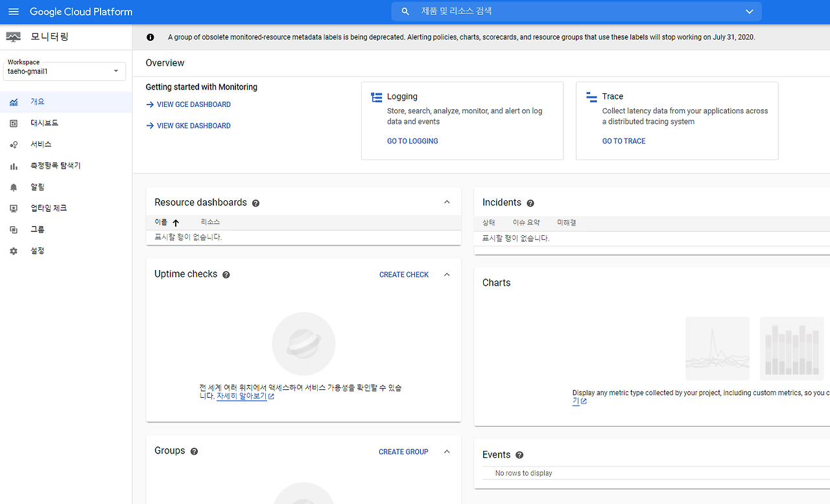The image size is (830, 504).
Task: Click the VIEW GKE DASHBOARD link
Action: (194, 126)
